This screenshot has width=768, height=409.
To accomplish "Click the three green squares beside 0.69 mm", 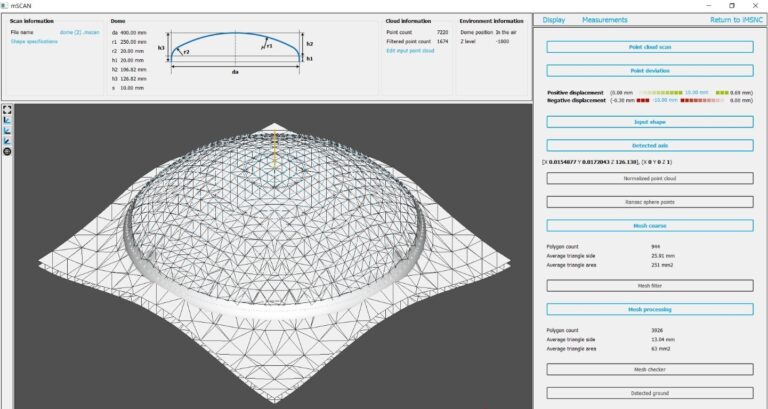I will point(722,93).
